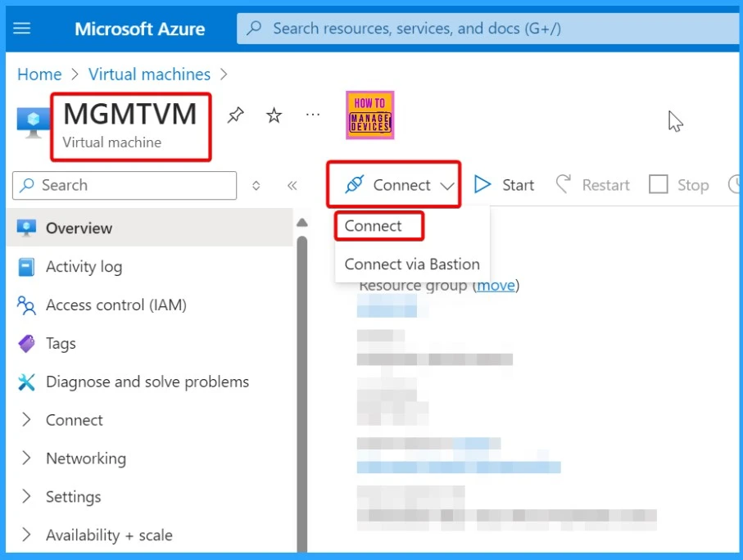The width and height of the screenshot is (743, 560).
Task: Click the Networking section label
Action: (x=86, y=458)
